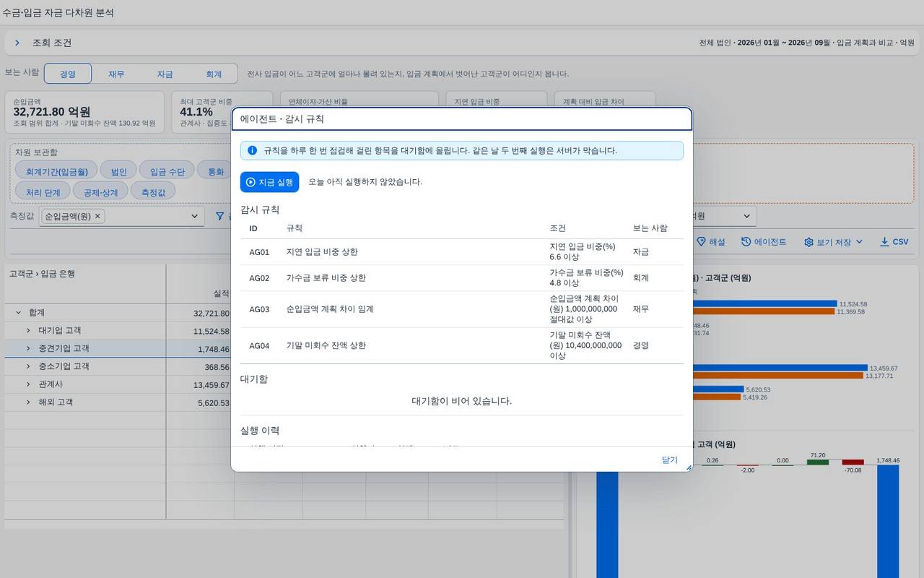Click the AG02 가수금 보류 비중 상한 rule row

[462, 278]
